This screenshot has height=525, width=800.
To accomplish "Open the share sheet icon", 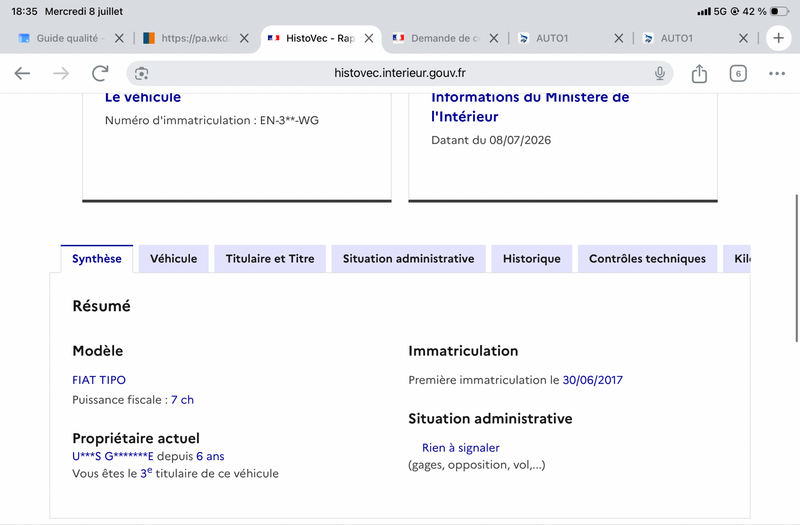I will [x=699, y=73].
